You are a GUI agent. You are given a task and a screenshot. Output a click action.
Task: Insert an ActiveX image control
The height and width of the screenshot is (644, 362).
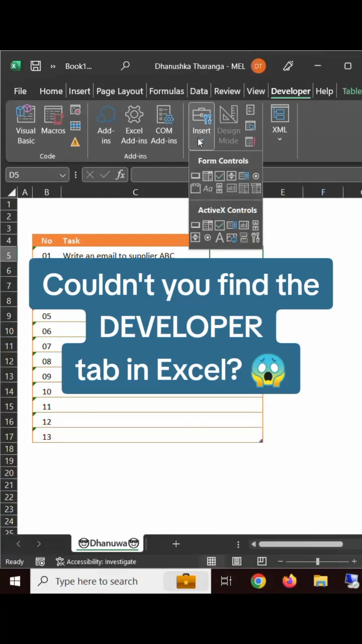coord(232,237)
